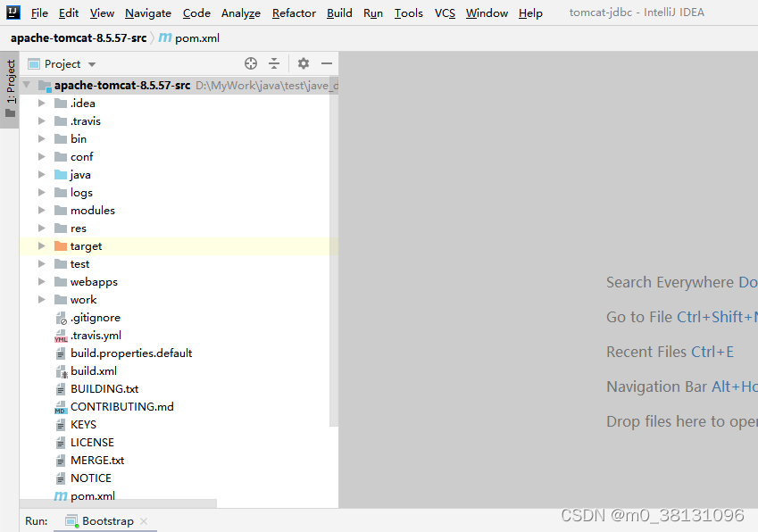The height and width of the screenshot is (532, 758).
Task: Open the Analyze menu
Action: point(241,13)
